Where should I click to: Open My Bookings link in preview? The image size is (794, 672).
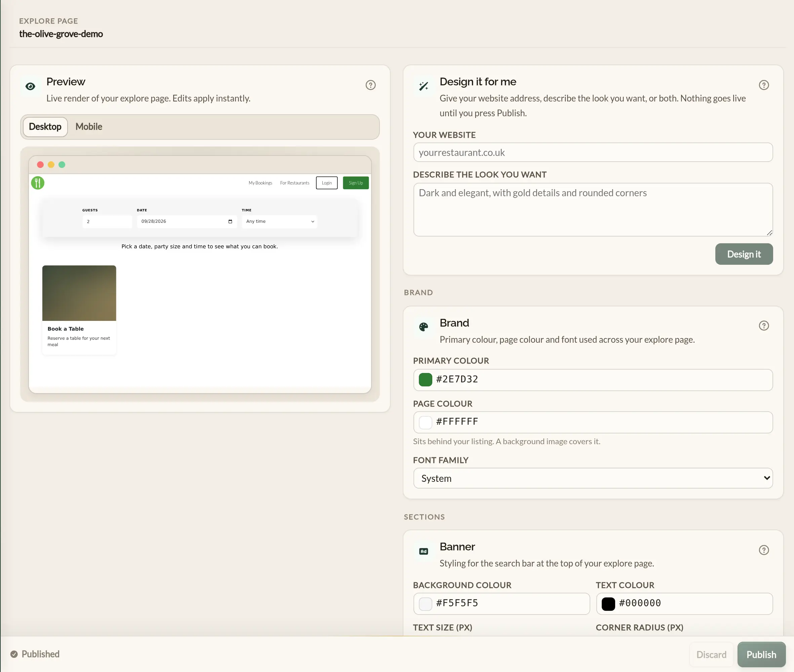click(x=260, y=183)
